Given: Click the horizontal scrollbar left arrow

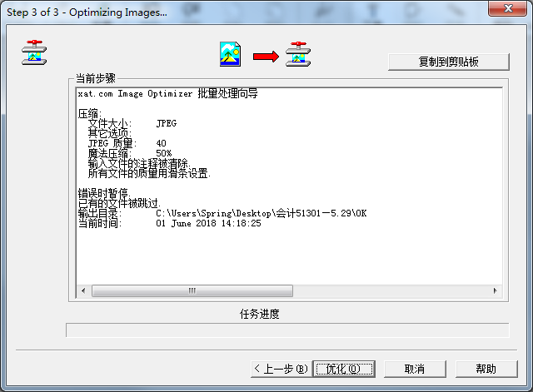Looking at the screenshot, I should point(83,290).
